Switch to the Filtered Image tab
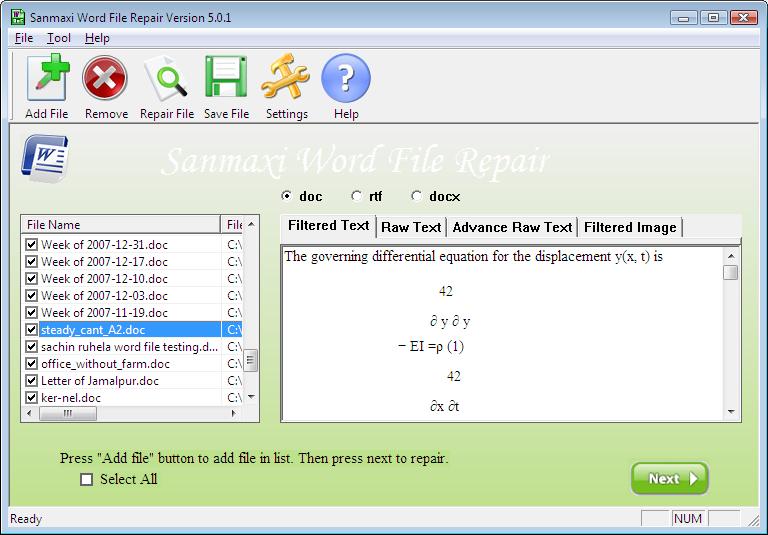Screen dimensions: 768x535 [630, 227]
